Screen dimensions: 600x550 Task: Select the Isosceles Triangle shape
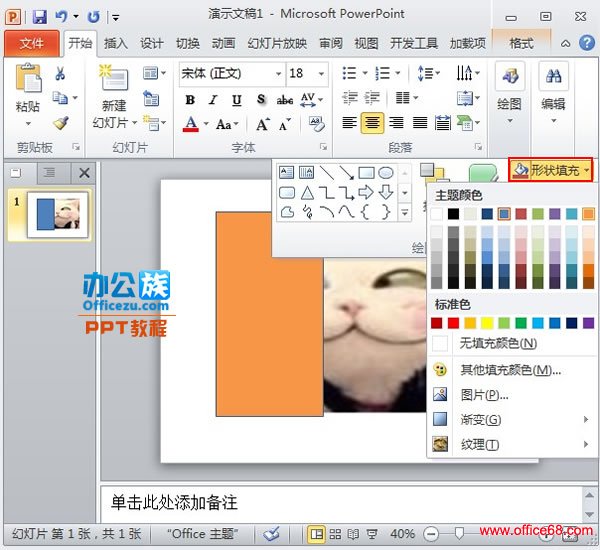coord(307,193)
